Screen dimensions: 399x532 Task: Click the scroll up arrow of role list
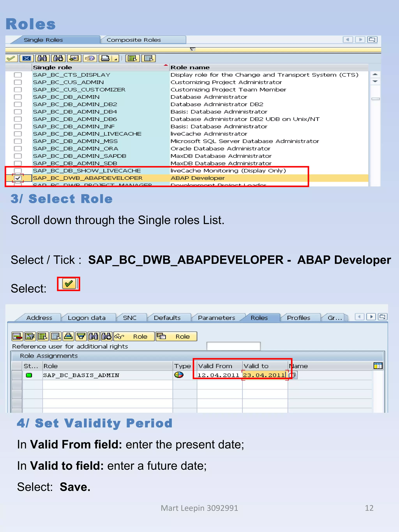click(x=375, y=74)
